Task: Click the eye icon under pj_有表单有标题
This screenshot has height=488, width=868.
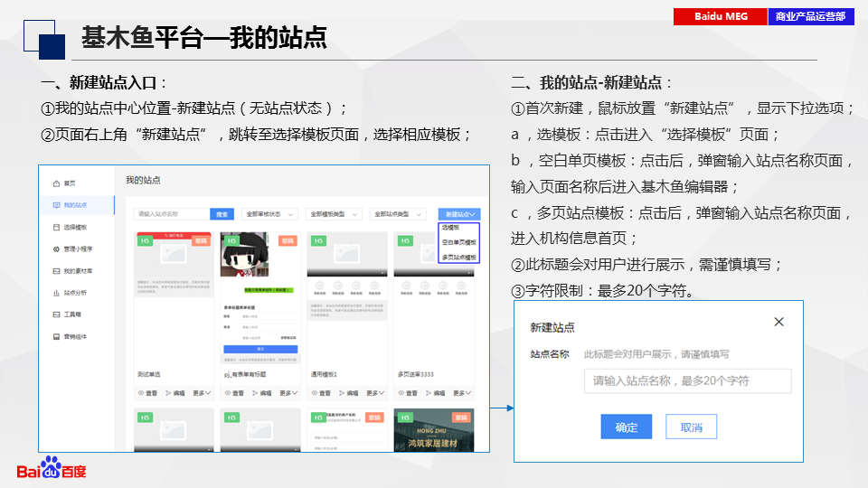Action: click(228, 393)
